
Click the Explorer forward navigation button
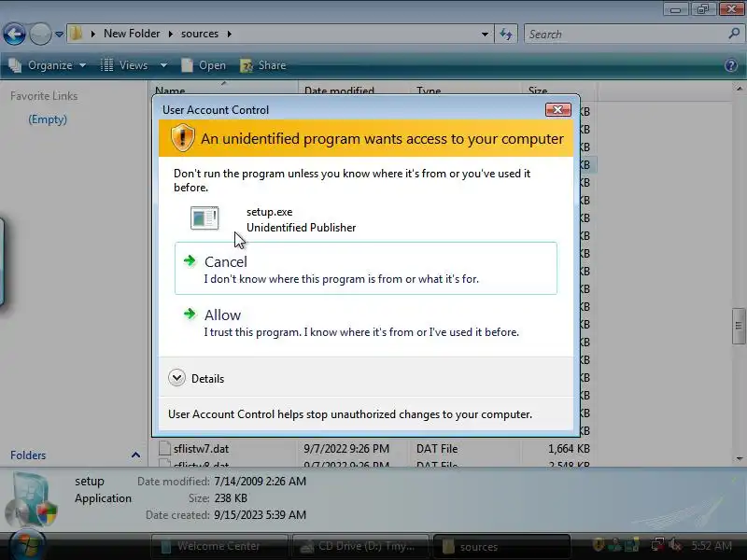tap(40, 35)
